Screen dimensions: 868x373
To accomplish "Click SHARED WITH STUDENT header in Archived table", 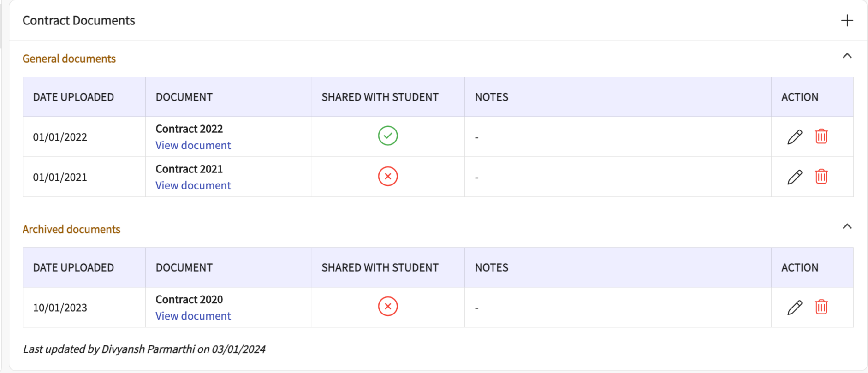I will coord(380,267).
